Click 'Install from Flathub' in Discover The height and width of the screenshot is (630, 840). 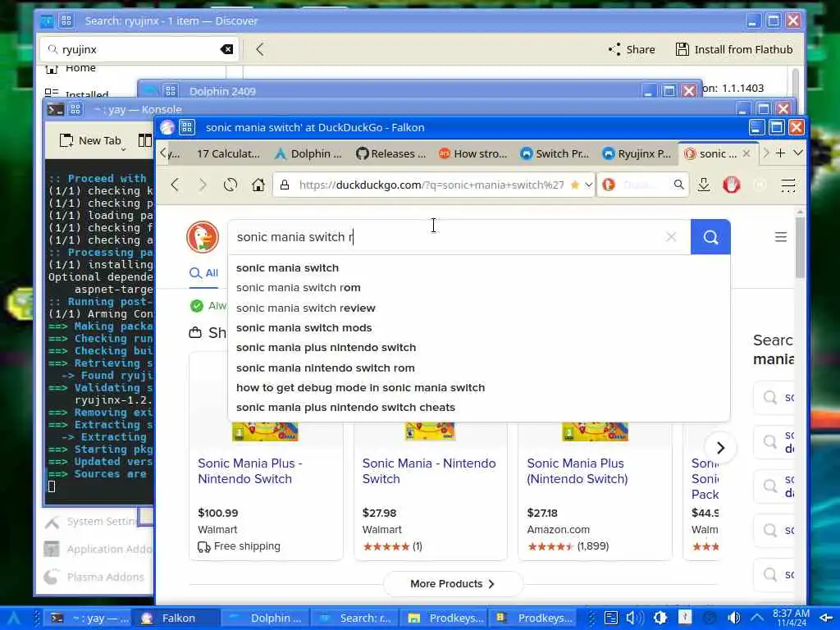(734, 49)
